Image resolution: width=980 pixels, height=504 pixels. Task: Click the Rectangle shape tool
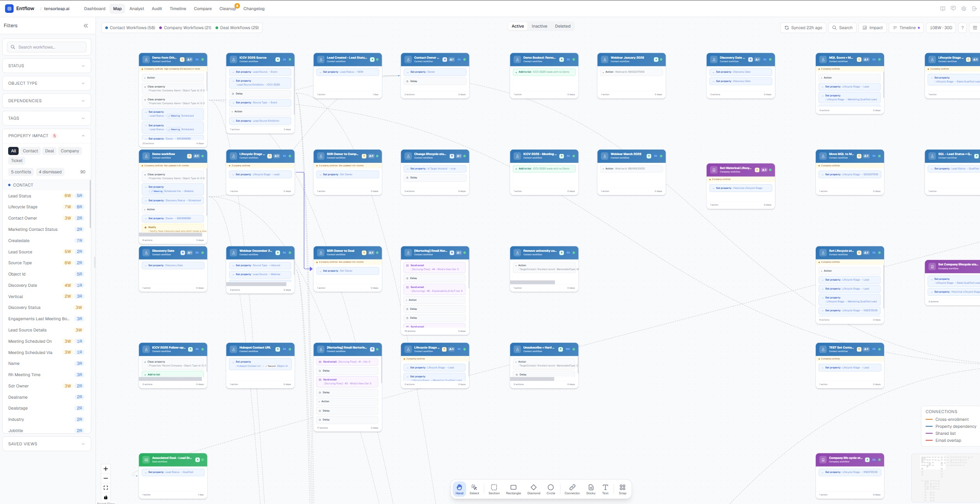coord(513,488)
